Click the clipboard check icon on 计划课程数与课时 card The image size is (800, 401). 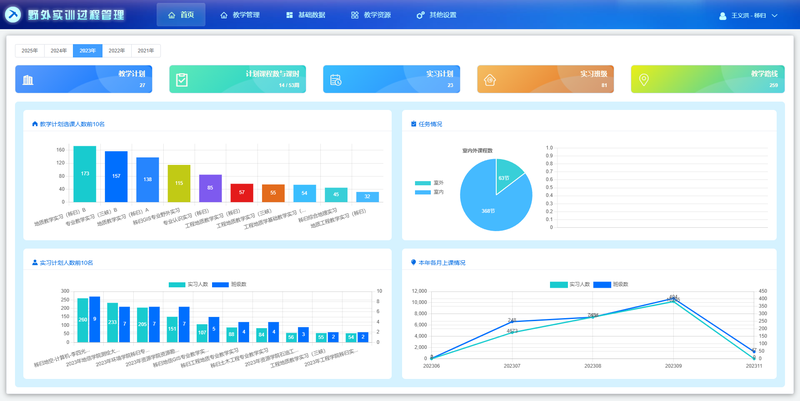(182, 80)
